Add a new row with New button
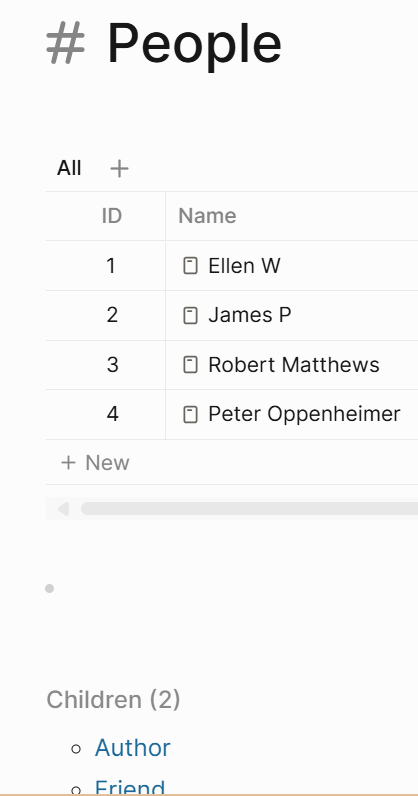Viewport: 418px width, 796px height. click(95, 462)
